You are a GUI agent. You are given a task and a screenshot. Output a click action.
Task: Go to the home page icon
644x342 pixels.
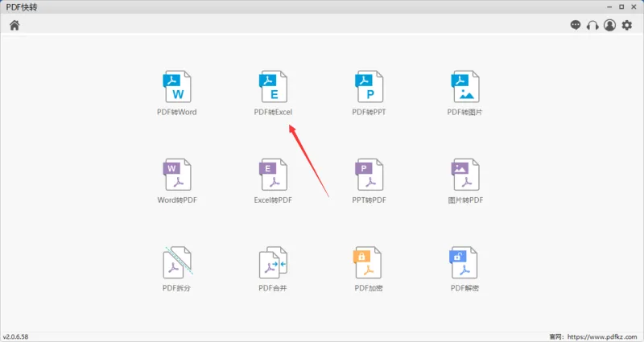point(14,26)
